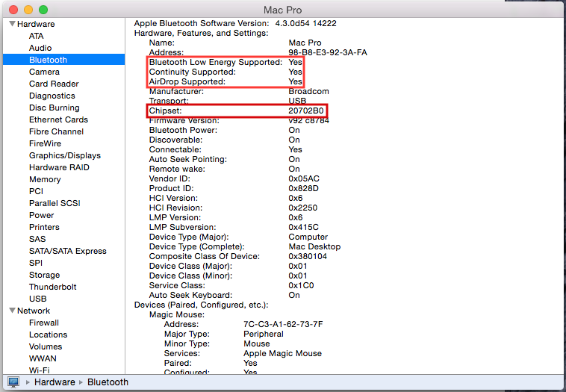
Task: Click Composite Class value 0x380104
Action: 308,256
